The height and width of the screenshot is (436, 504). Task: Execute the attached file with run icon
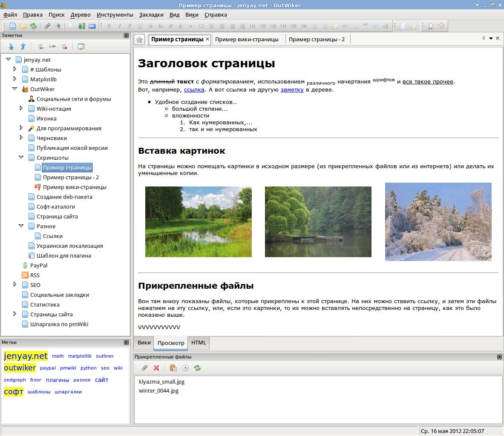(185, 368)
